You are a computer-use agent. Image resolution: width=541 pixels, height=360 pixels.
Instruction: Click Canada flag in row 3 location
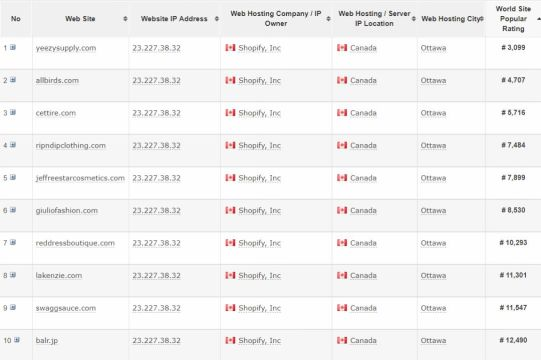(342, 113)
